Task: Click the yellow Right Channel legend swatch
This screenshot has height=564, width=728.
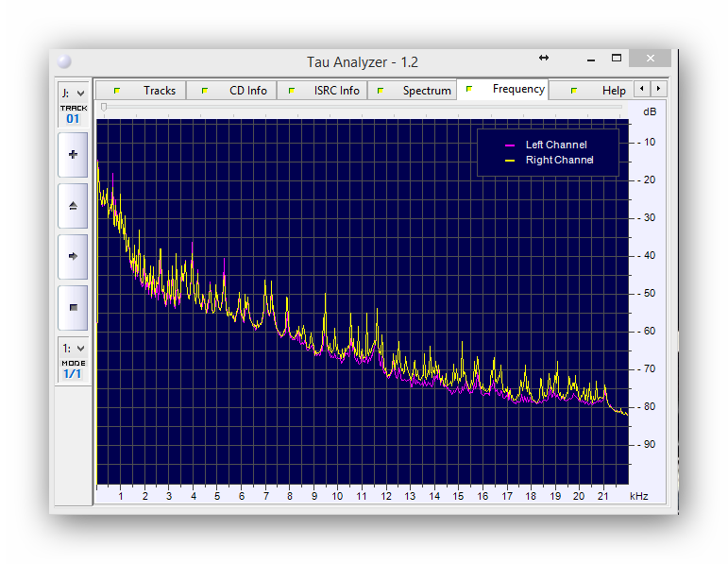Action: pyautogui.click(x=510, y=161)
